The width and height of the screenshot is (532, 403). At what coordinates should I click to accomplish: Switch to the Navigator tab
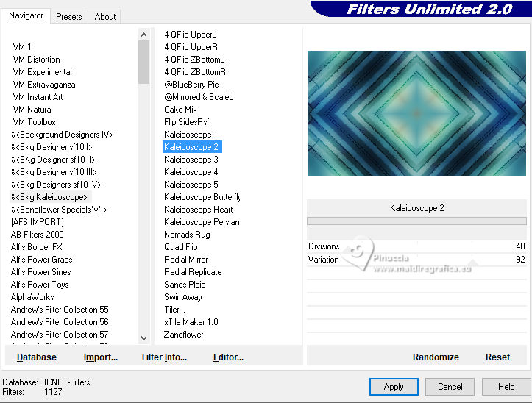[26, 15]
